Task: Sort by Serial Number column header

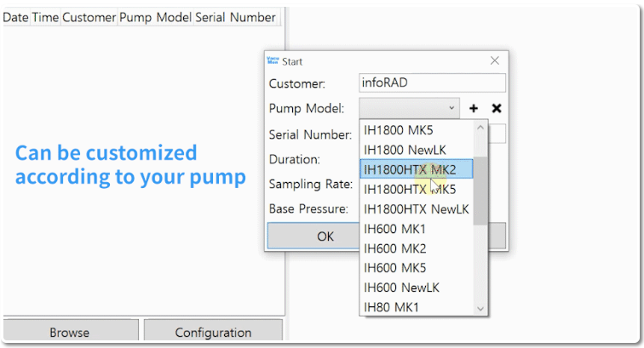Action: coord(235,17)
